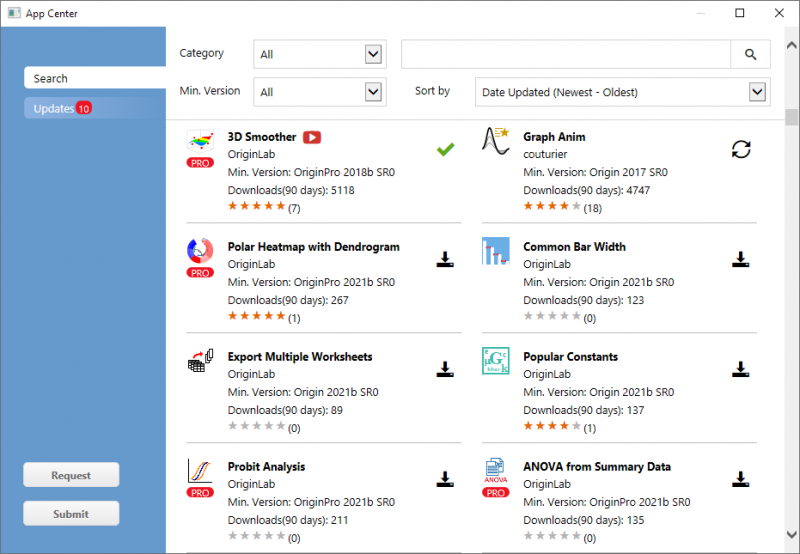Download the Probit Analysis app
800x554 pixels.
(445, 479)
